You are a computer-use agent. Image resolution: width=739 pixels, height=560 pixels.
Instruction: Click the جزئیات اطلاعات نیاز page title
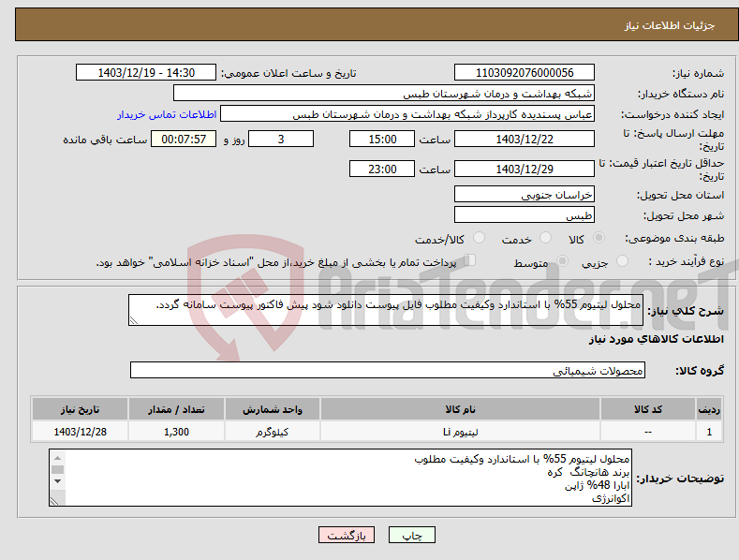670,25
